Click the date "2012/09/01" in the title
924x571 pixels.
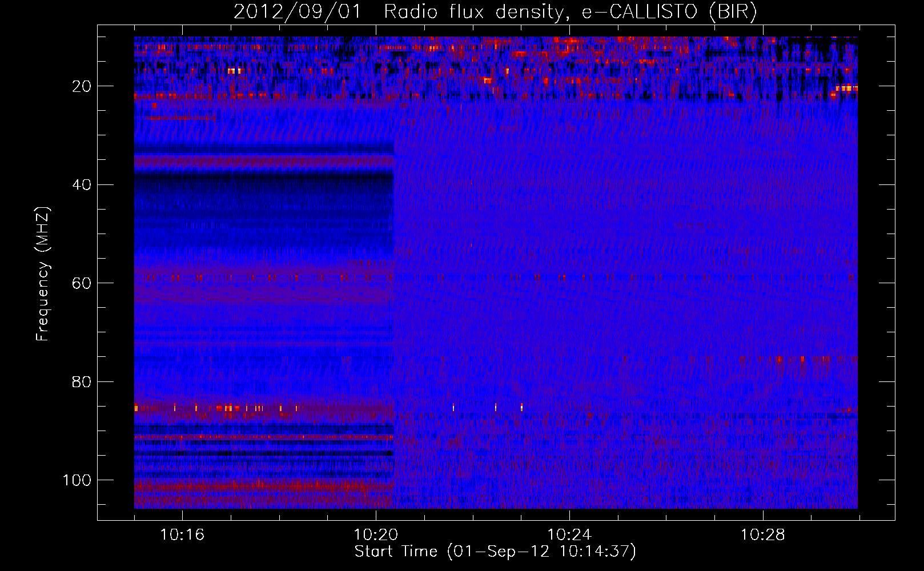[298, 12]
